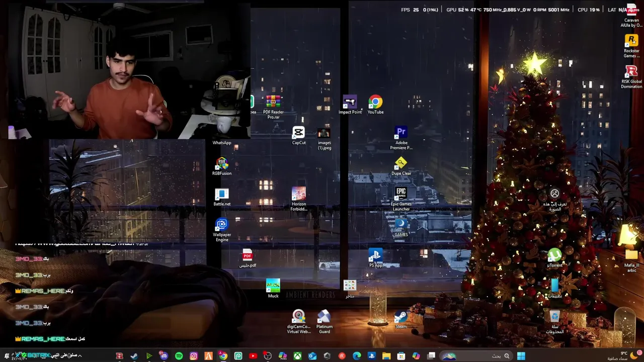Image resolution: width=644 pixels, height=362 pixels.
Task: Launch Horizon Forbidden West shortcut
Action: point(299,200)
